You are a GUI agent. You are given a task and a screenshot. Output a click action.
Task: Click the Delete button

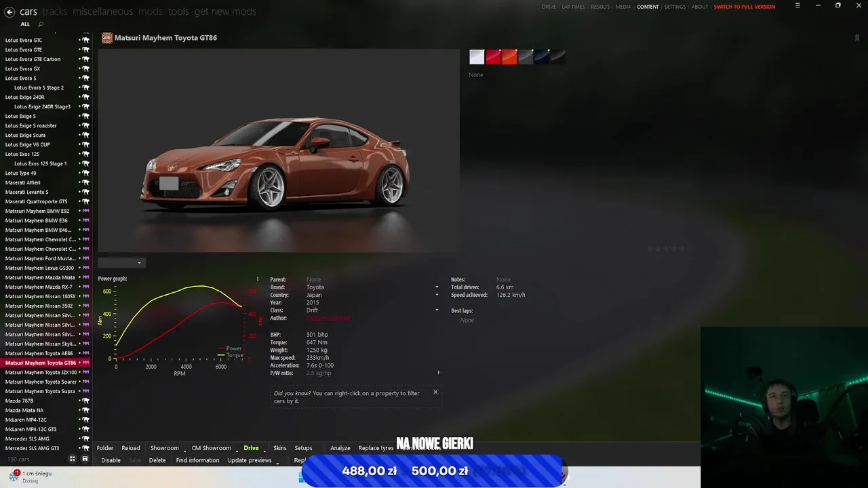click(157, 460)
